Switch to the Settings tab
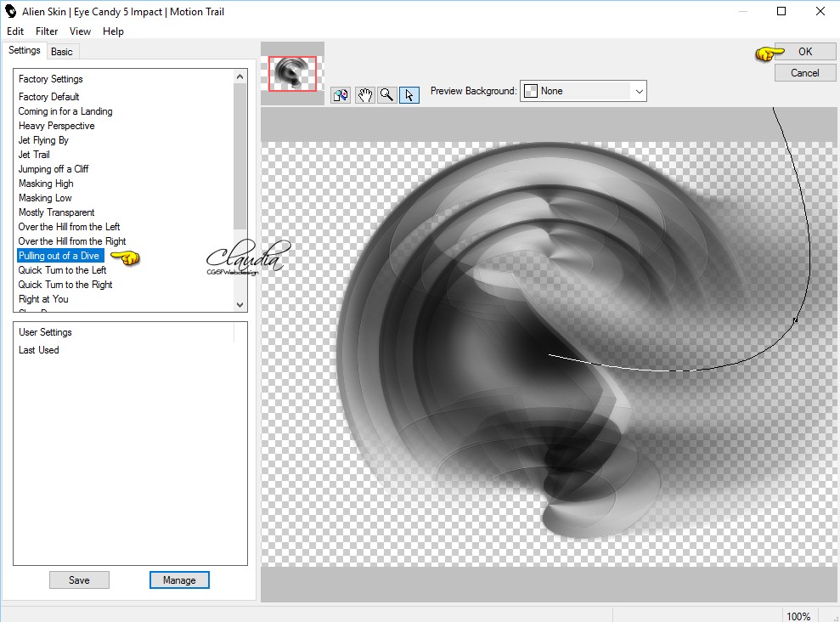This screenshot has width=840, height=622. [24, 50]
